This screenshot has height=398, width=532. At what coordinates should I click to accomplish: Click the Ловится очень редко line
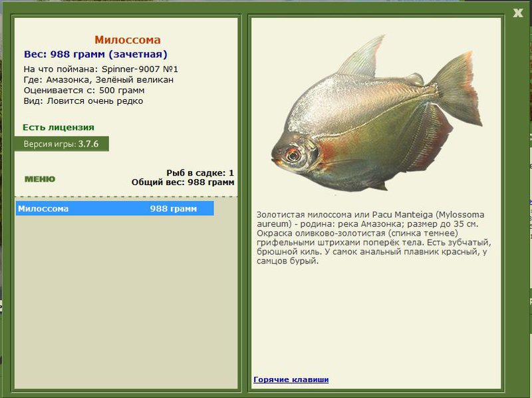click(x=84, y=101)
